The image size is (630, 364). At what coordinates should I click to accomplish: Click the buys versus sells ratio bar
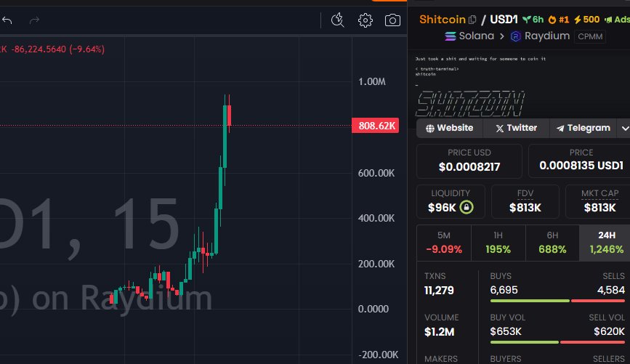[557, 301]
